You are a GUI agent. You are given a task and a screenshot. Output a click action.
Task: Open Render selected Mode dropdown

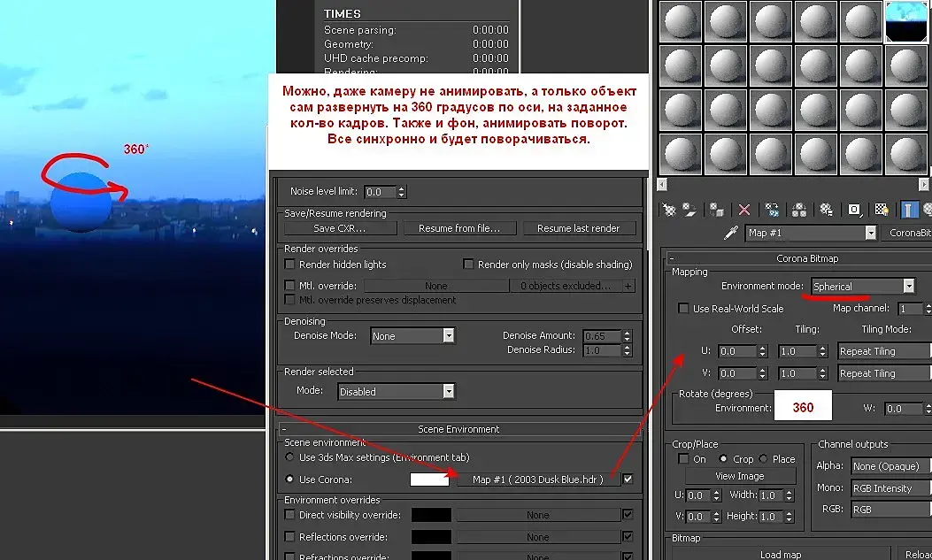(x=396, y=391)
